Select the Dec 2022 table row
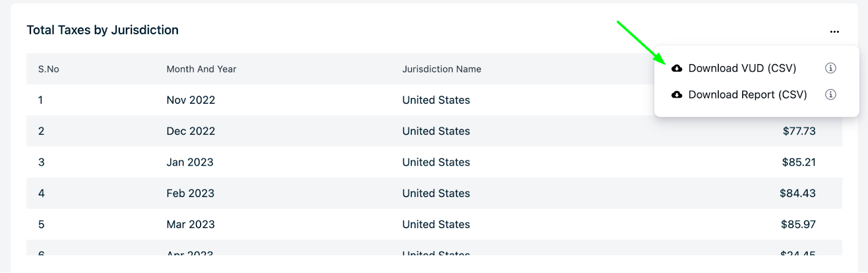 [x=190, y=131]
